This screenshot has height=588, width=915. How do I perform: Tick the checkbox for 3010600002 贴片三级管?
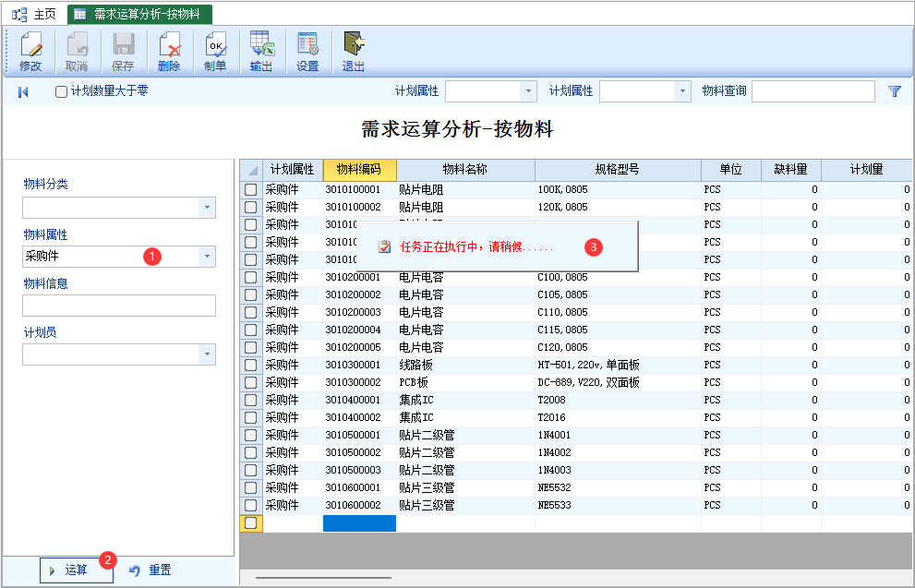[251, 505]
